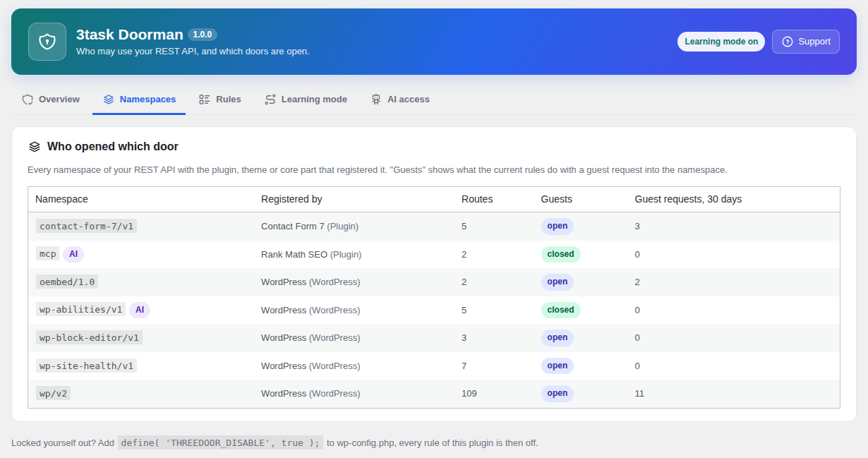The width and height of the screenshot is (868, 458).
Task: Click the 'Who opened which door' heading
Action: pos(113,147)
